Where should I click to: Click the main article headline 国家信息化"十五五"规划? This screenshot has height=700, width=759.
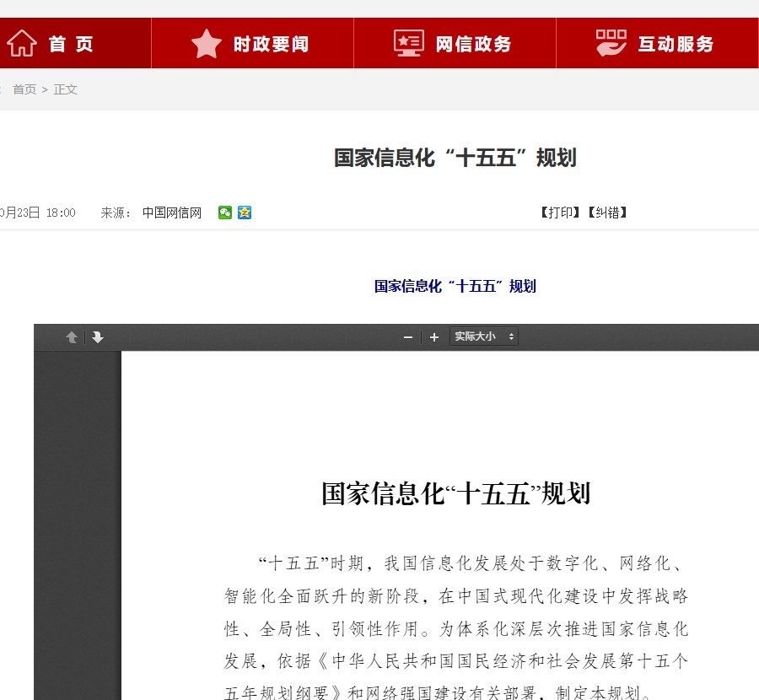[455, 159]
